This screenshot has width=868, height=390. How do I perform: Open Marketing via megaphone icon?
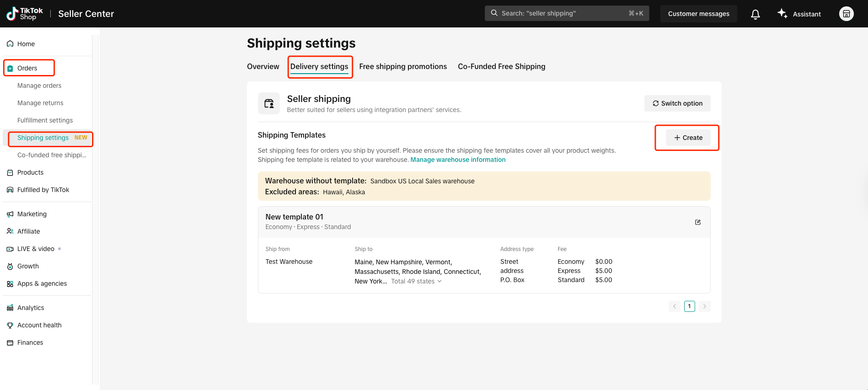[x=10, y=214]
